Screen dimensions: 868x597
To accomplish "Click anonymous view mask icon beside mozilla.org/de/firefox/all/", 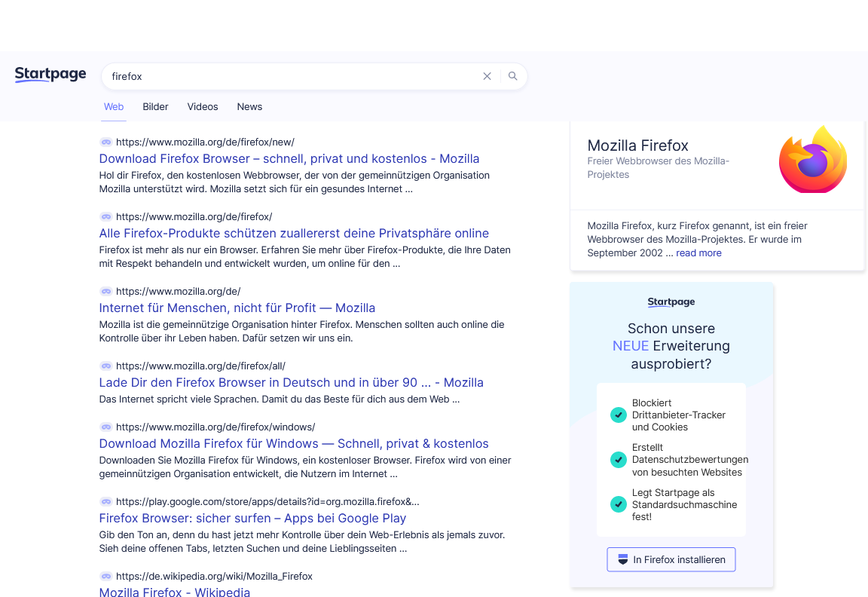I will [x=106, y=366].
